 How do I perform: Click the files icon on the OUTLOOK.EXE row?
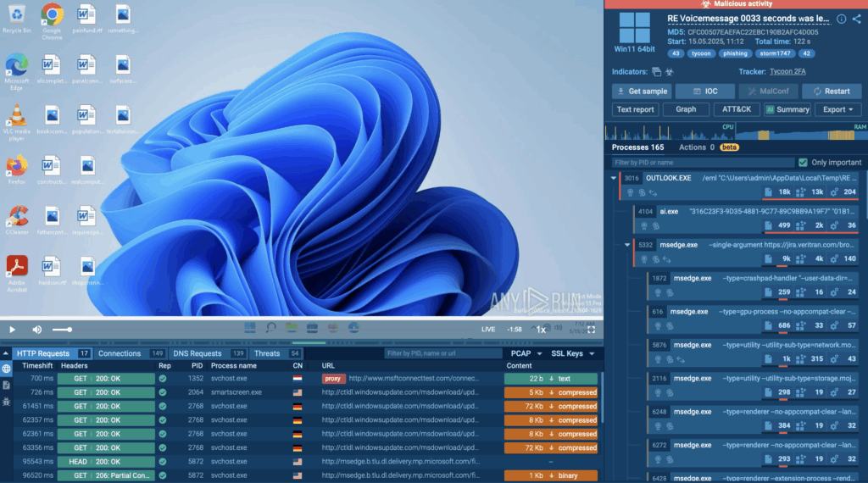pos(768,192)
